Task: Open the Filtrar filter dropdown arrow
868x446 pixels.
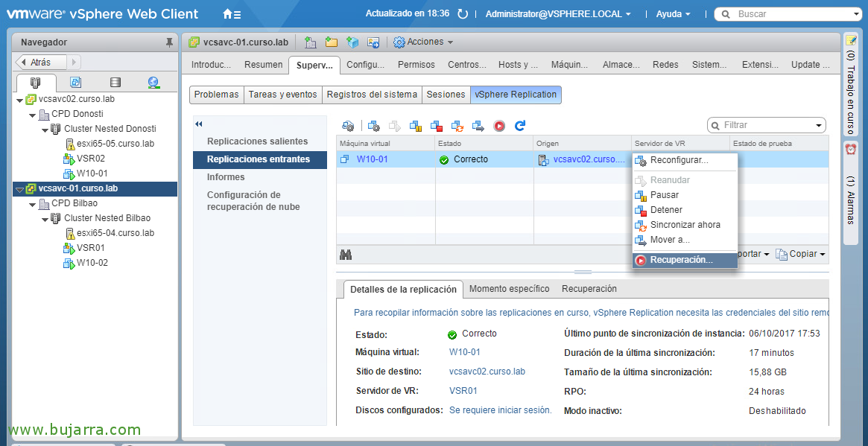Action: pyautogui.click(x=818, y=126)
